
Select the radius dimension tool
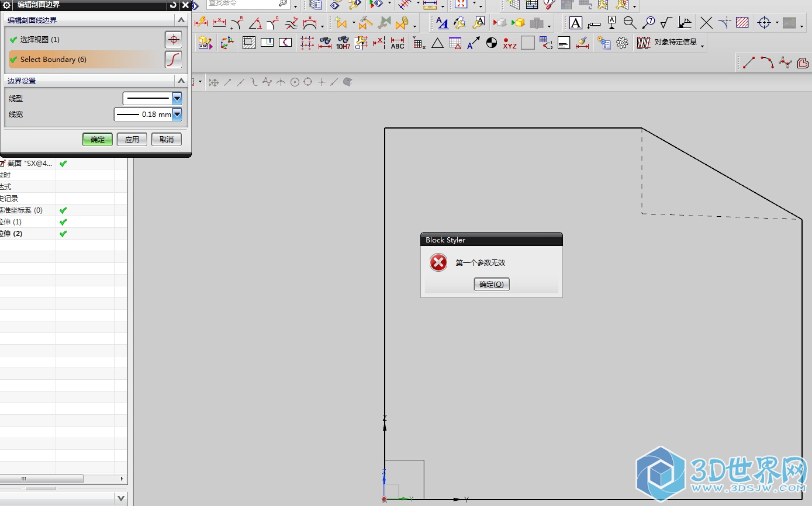(237, 22)
